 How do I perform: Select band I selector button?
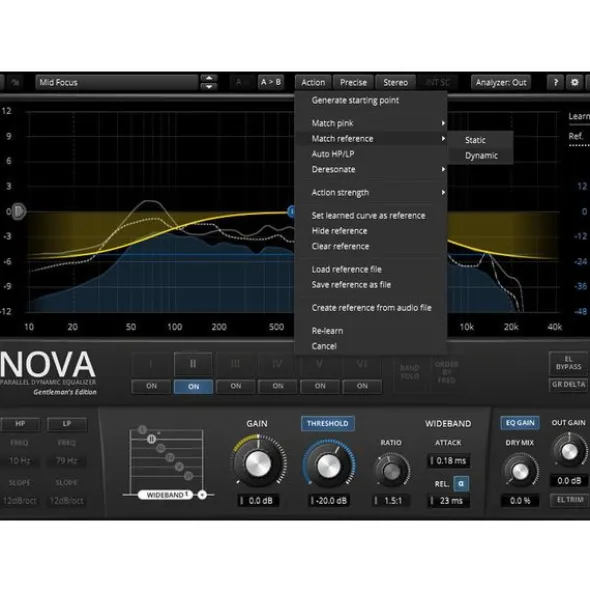(151, 364)
